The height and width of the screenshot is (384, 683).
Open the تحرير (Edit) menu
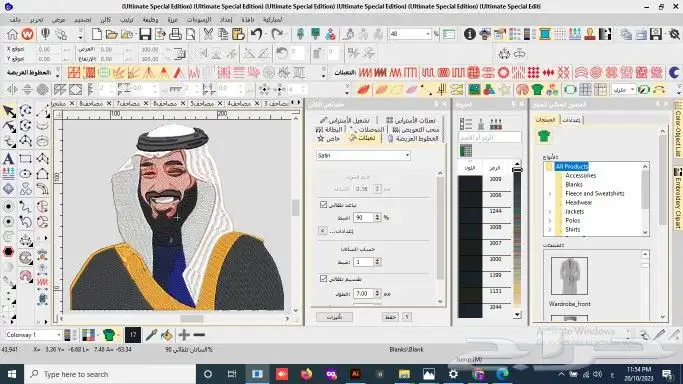click(37, 20)
